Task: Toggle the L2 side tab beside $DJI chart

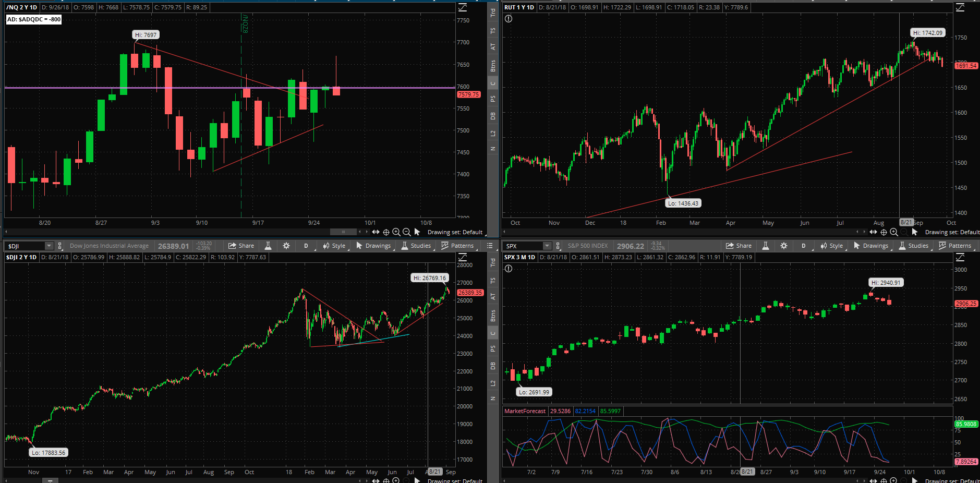Action: point(493,383)
